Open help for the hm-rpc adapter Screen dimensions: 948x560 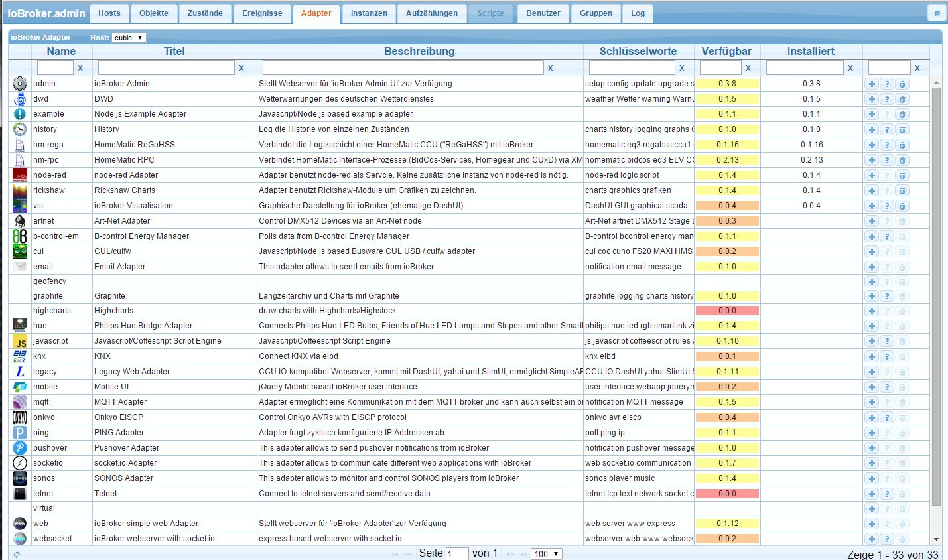tap(887, 160)
